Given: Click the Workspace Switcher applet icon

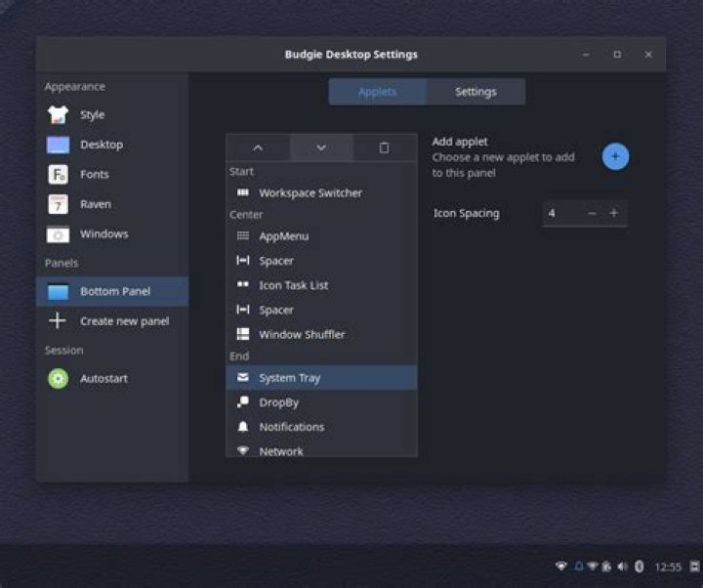Looking at the screenshot, I should tap(243, 192).
